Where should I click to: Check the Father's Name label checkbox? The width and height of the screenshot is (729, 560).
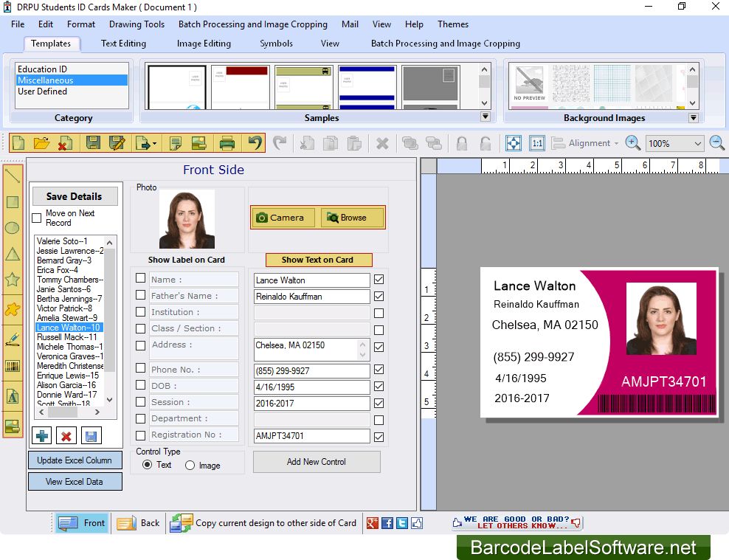(x=140, y=295)
